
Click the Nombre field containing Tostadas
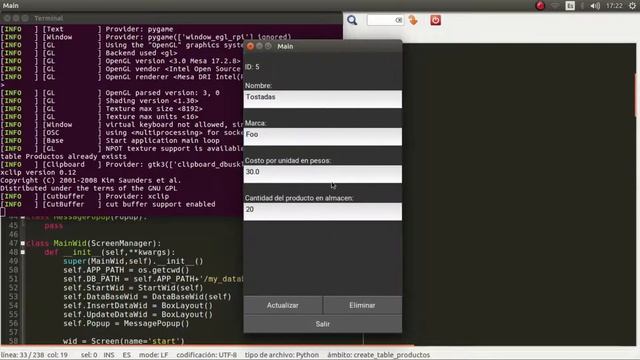(x=322, y=99)
